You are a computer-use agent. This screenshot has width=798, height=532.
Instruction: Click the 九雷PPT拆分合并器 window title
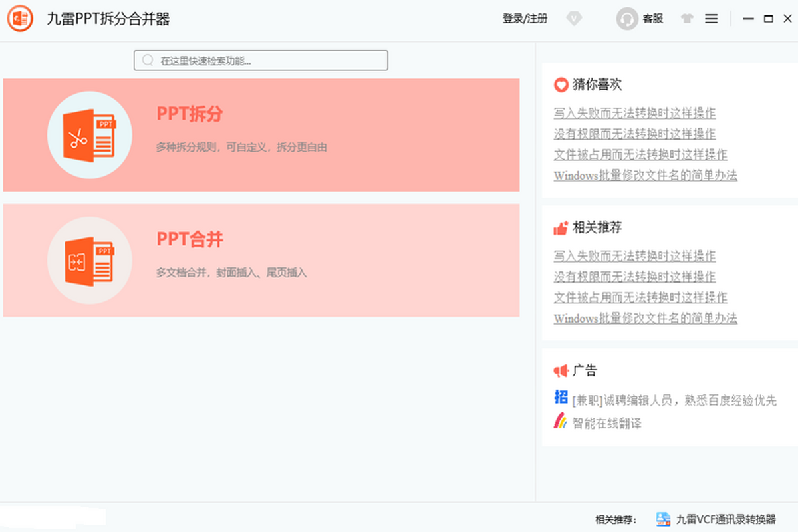108,19
